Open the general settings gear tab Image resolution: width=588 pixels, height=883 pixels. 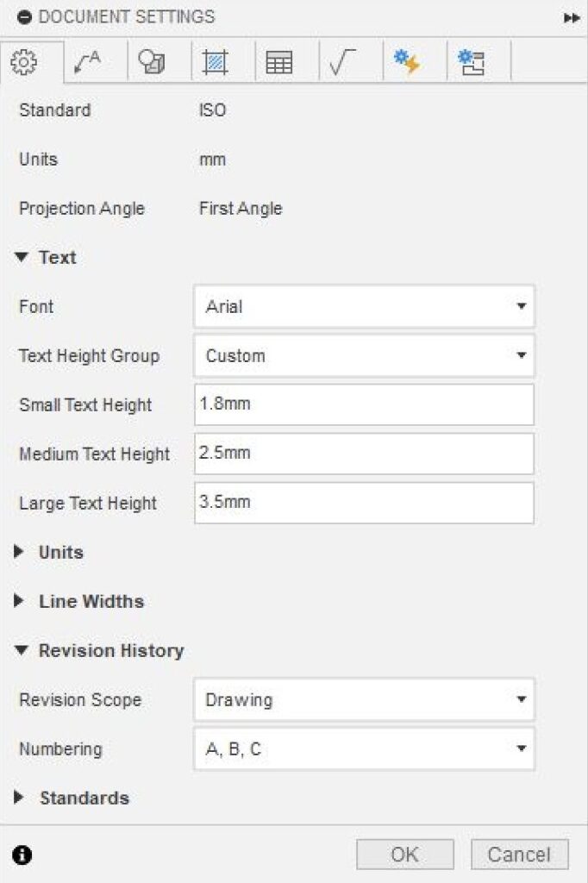pyautogui.click(x=25, y=62)
